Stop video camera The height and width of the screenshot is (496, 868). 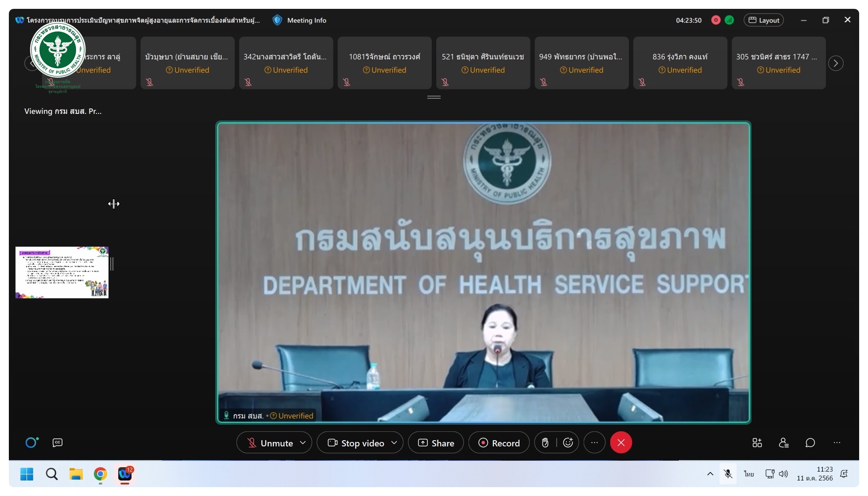tap(356, 443)
